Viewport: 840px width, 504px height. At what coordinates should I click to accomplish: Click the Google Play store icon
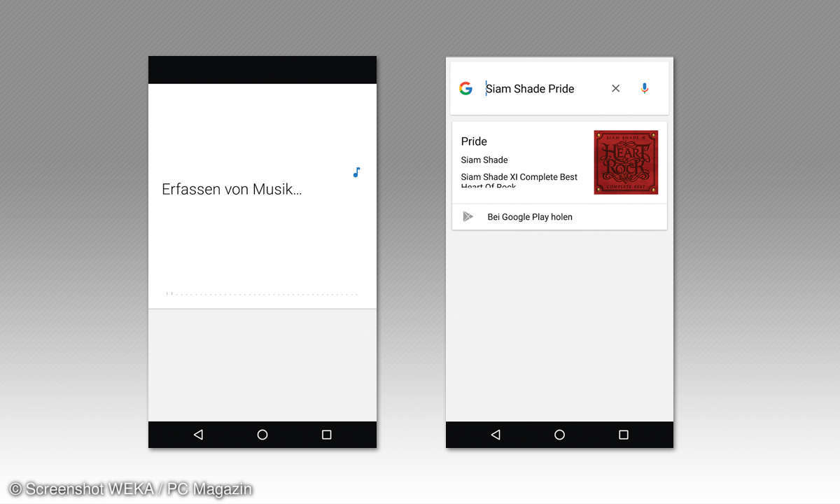468,217
